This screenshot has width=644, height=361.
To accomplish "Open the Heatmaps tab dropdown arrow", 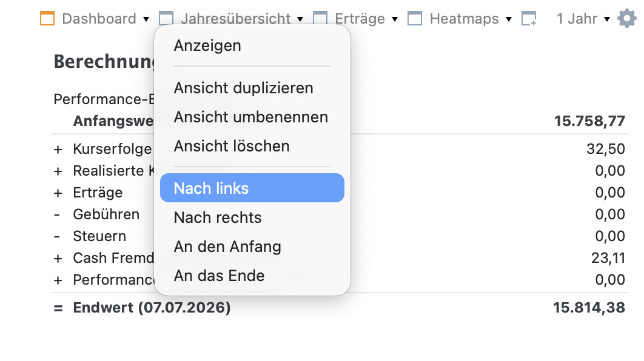I will [509, 19].
